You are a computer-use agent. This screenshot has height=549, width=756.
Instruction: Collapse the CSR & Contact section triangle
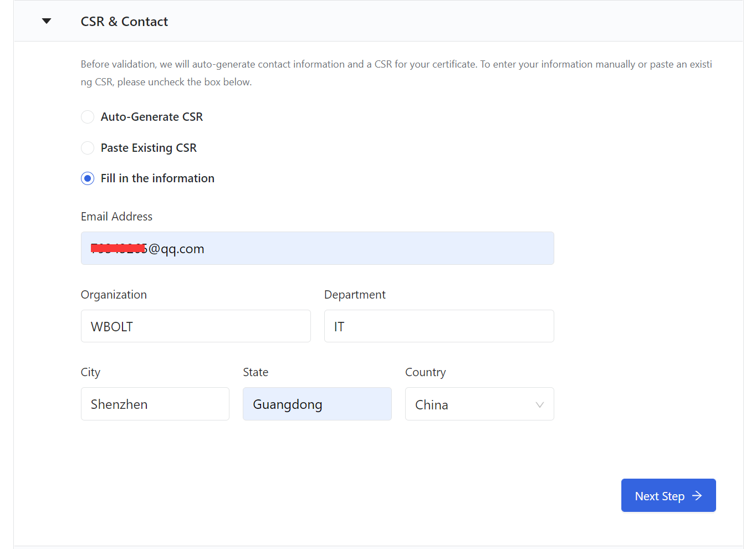[47, 21]
